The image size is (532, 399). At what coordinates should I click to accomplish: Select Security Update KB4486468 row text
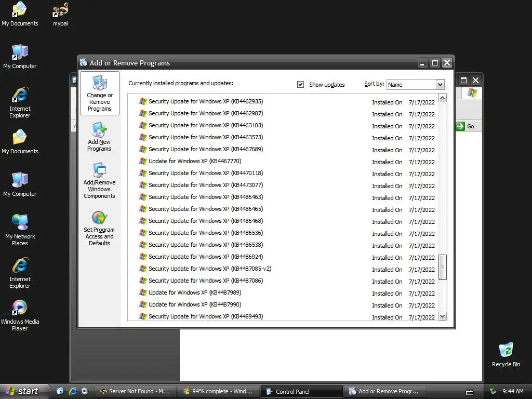click(206, 221)
